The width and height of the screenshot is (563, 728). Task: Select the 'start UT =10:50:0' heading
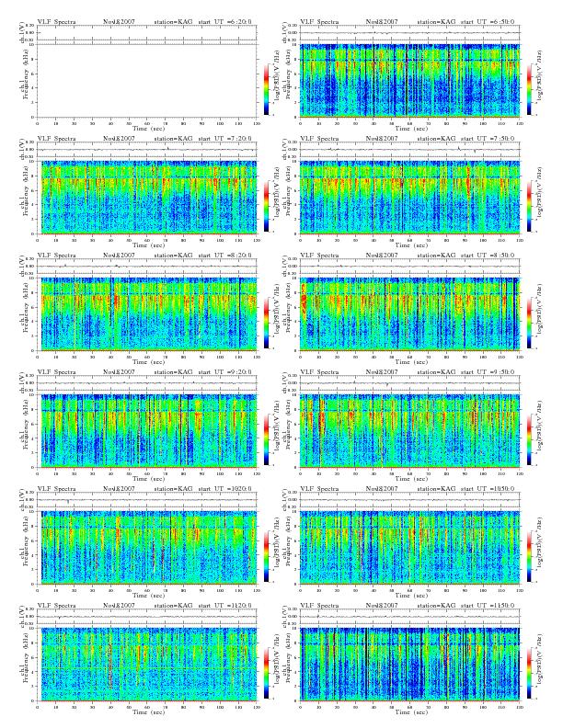[488, 489]
